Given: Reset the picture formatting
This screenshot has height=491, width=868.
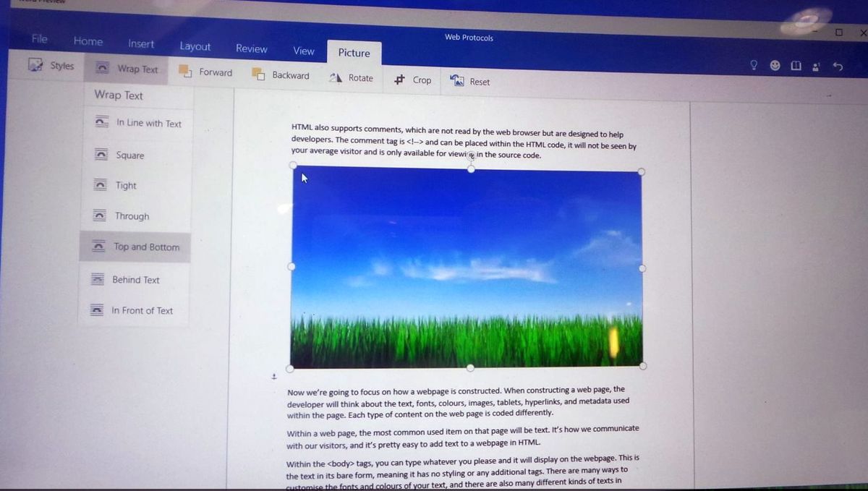Looking at the screenshot, I should [469, 81].
